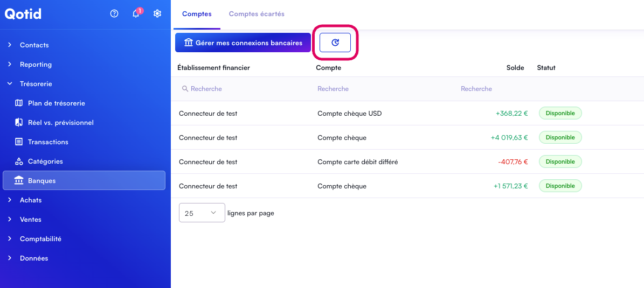Switch to the Comptes écartés tab
644x288 pixels.
[257, 14]
